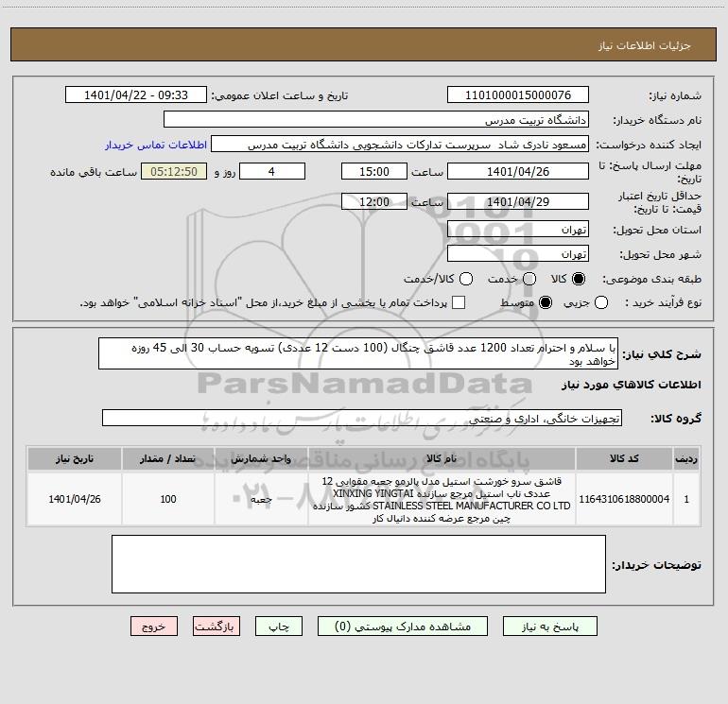Click the product code cell 116431061880004
Screen dimensions: 728x704
(624, 499)
